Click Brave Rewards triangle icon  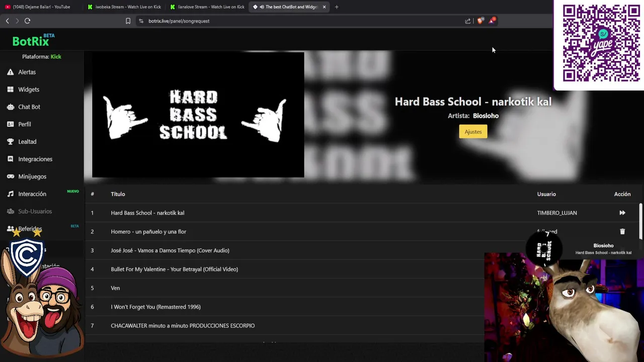(492, 21)
